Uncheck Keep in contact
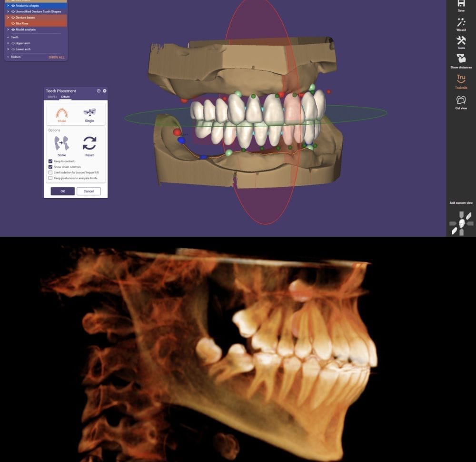 (50, 161)
